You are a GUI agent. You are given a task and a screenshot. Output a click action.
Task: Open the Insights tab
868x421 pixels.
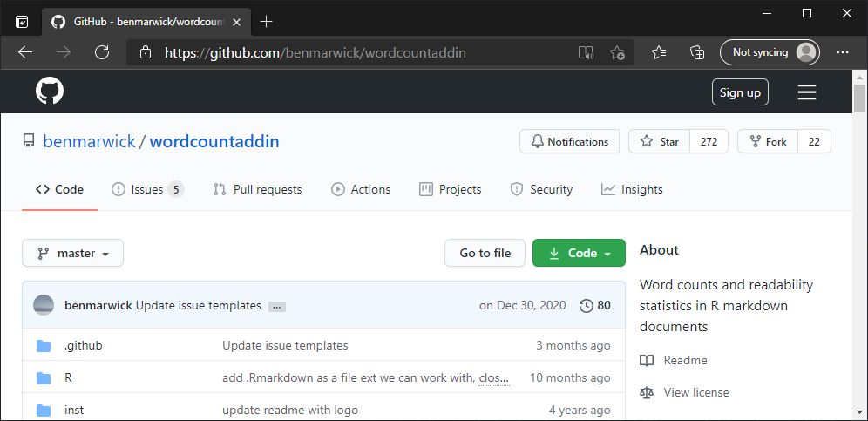(x=632, y=189)
